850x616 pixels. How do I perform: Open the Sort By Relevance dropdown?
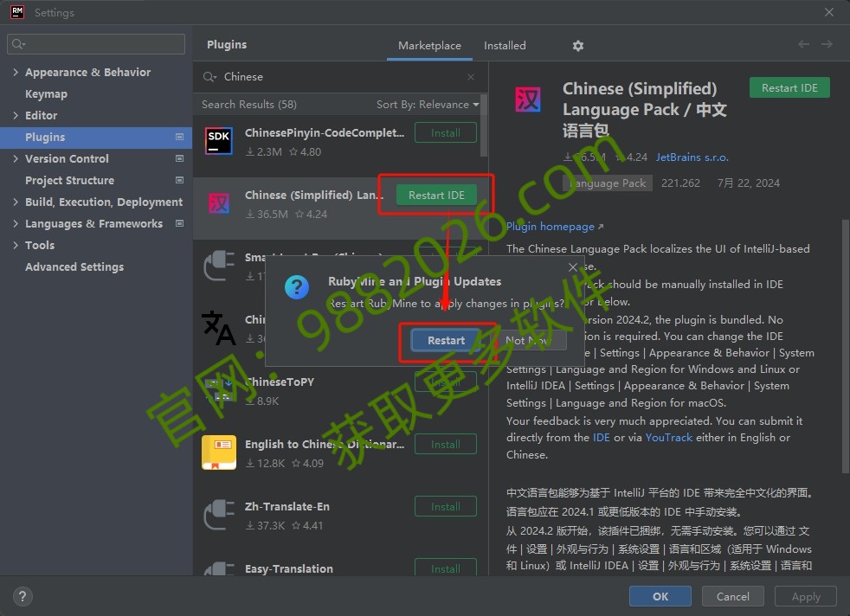428,104
